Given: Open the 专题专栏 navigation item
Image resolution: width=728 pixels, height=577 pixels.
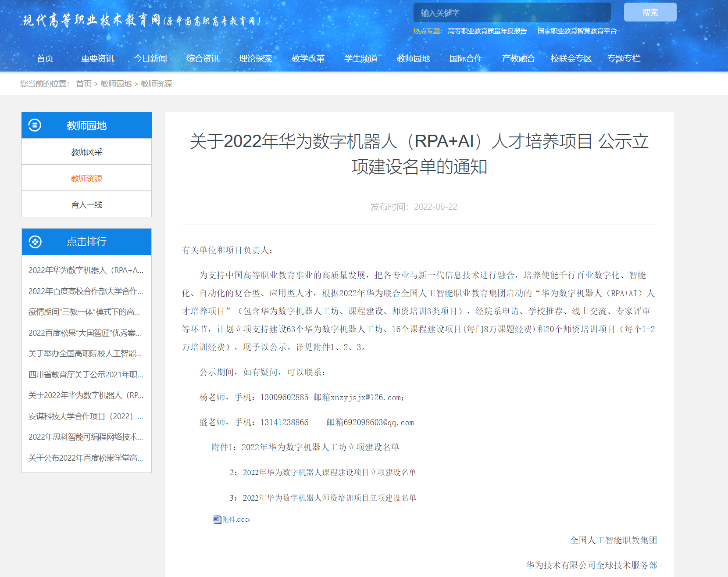Looking at the screenshot, I should coord(624,58).
